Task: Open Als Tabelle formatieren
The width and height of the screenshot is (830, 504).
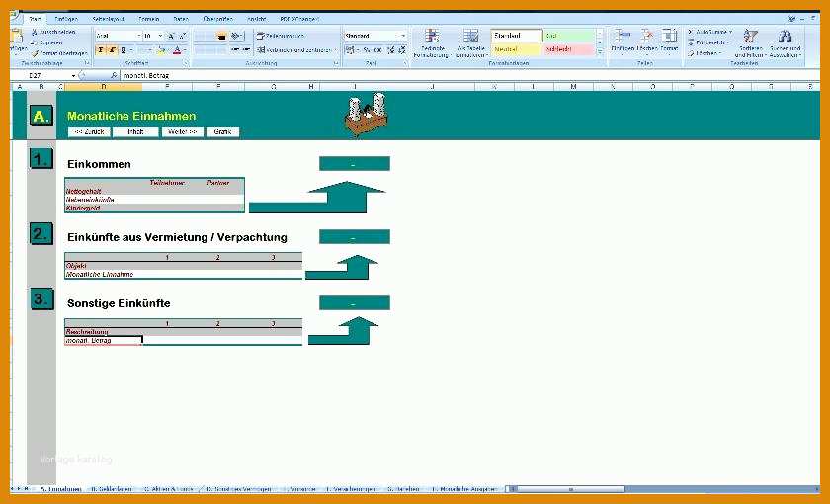Action: click(x=470, y=43)
